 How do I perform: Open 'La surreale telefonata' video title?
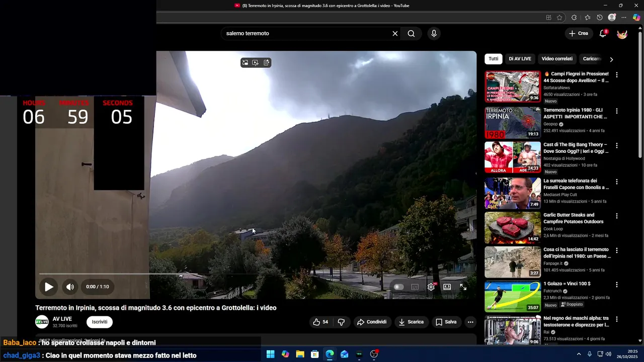tap(577, 184)
